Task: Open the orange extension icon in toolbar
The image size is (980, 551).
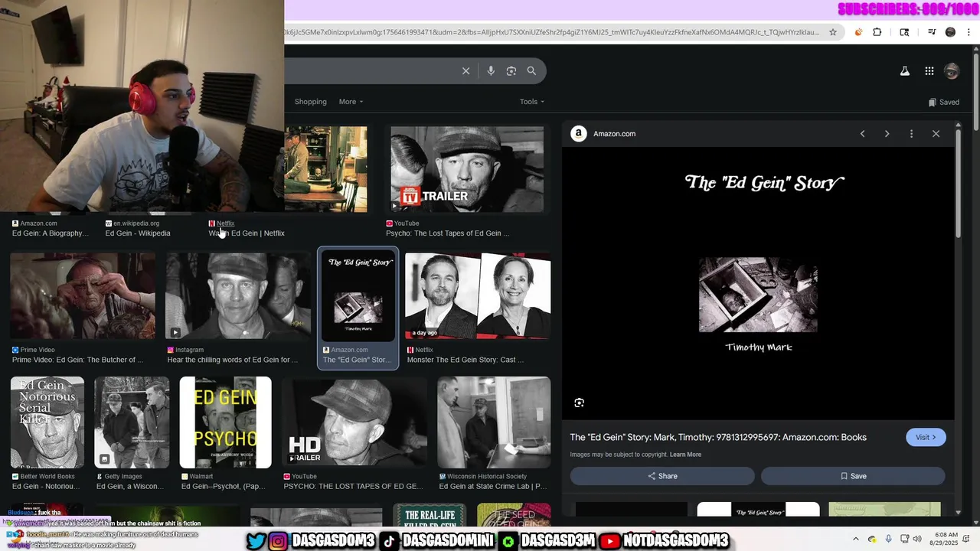Action: 858,32
